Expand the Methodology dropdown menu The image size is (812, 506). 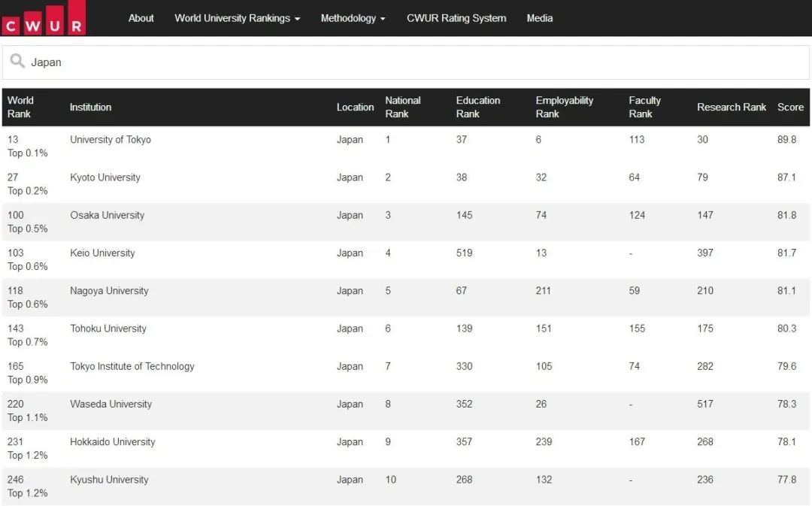[x=353, y=18]
